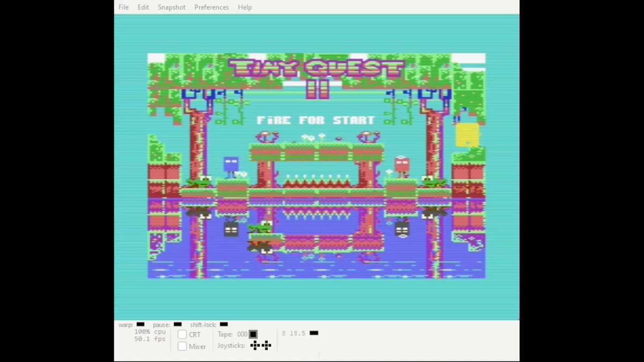This screenshot has width=644, height=362.
Task: Enable the CRT controls checkbox
Action: pyautogui.click(x=182, y=335)
